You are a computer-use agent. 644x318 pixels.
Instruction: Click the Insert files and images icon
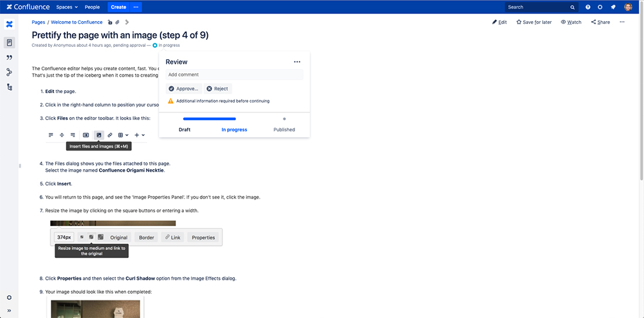[99, 135]
